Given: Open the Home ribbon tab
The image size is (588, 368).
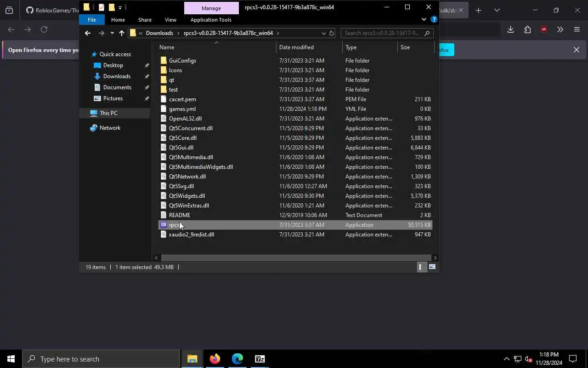Looking at the screenshot, I should point(118,20).
